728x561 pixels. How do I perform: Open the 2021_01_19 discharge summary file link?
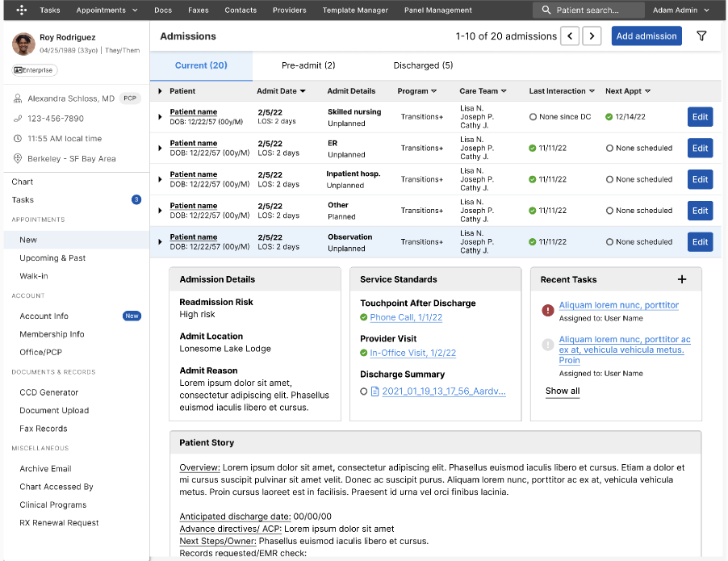pyautogui.click(x=444, y=391)
